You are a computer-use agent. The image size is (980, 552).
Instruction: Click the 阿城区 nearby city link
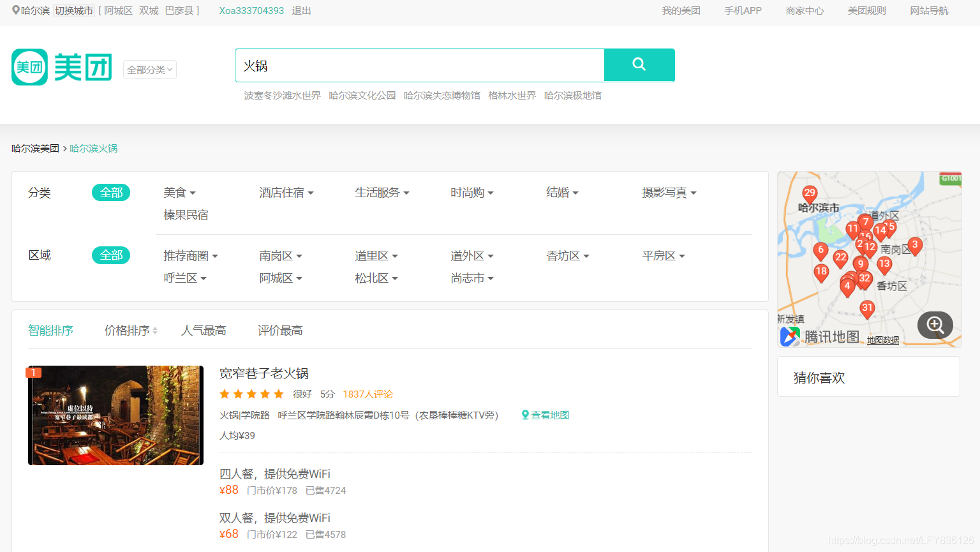(118, 11)
